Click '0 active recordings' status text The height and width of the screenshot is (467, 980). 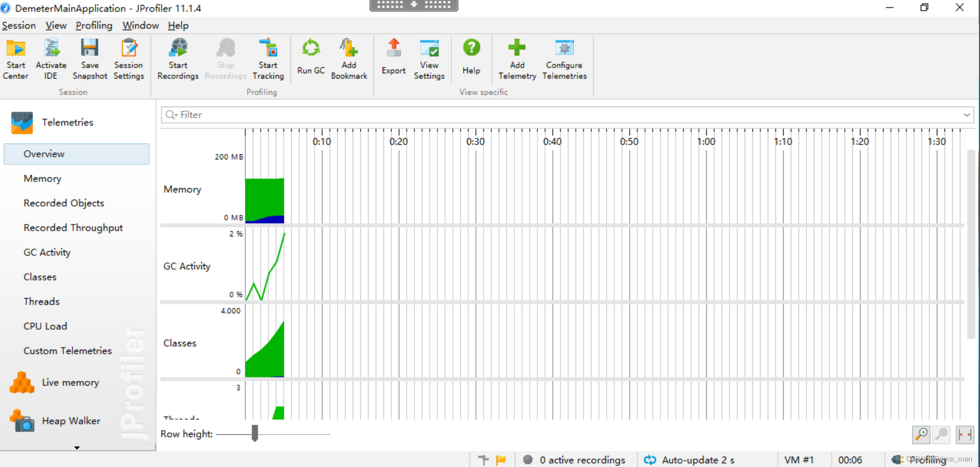pos(582,460)
